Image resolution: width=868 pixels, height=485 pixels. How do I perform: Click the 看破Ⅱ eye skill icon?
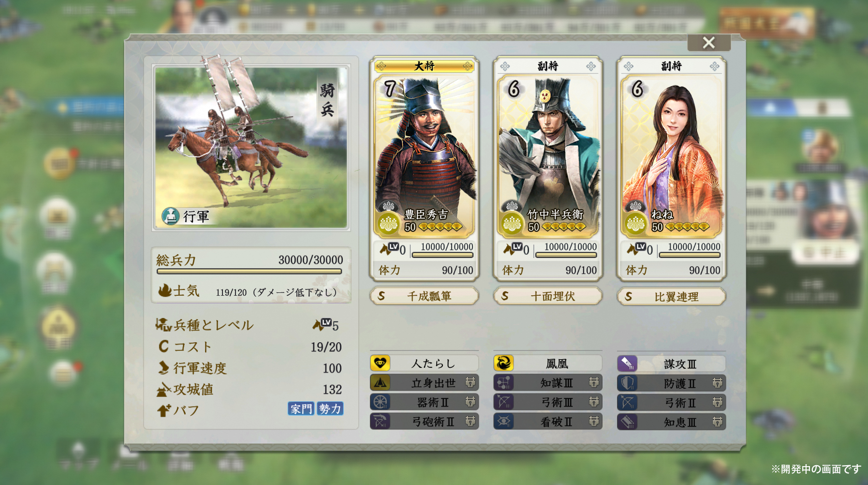click(x=503, y=422)
